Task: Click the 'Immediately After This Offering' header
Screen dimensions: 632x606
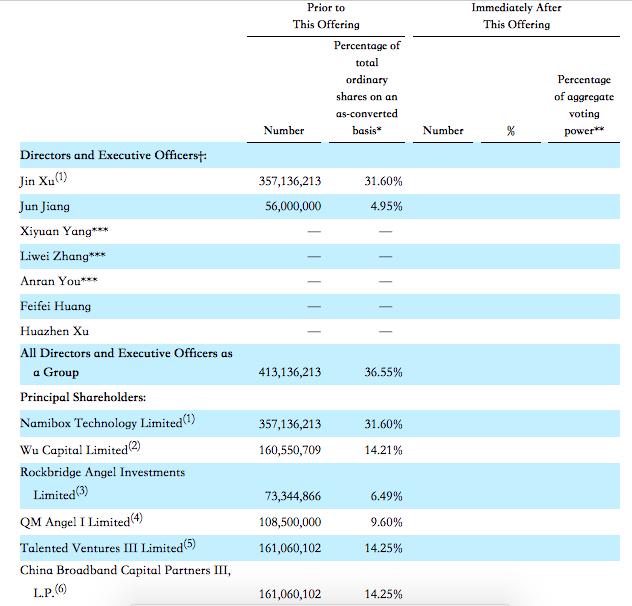Action: 516,16
